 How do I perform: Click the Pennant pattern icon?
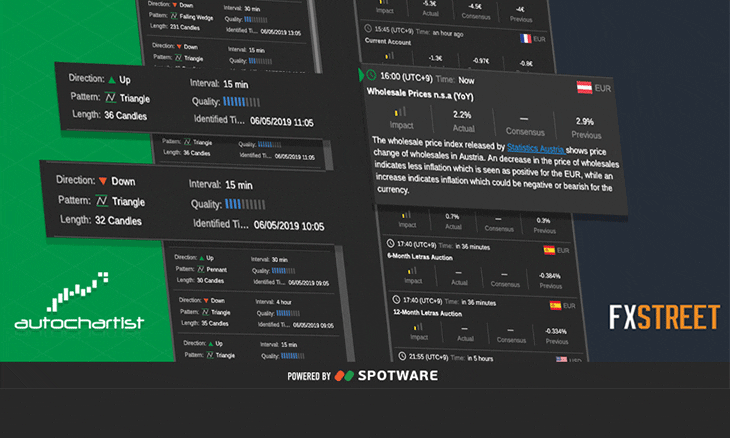pyautogui.click(x=201, y=269)
